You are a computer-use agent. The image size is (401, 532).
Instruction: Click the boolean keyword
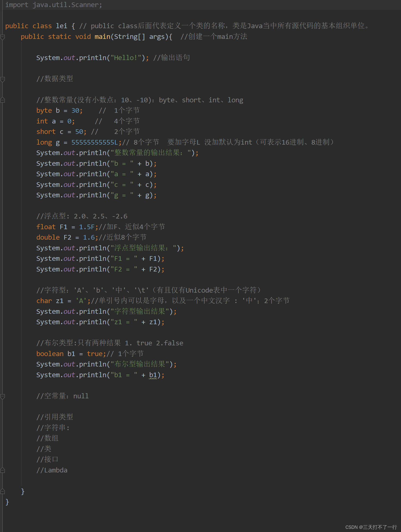tap(50, 353)
